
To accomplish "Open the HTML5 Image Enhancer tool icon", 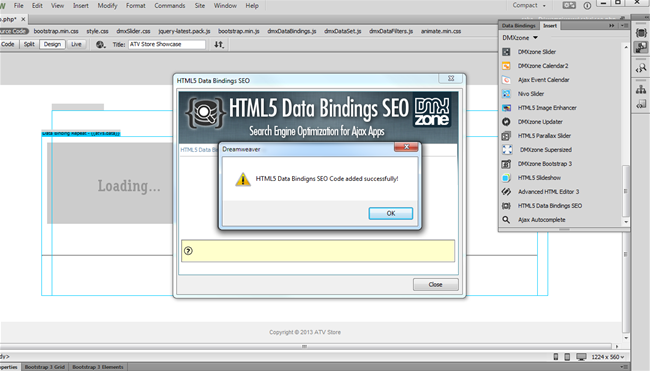I will tap(506, 108).
